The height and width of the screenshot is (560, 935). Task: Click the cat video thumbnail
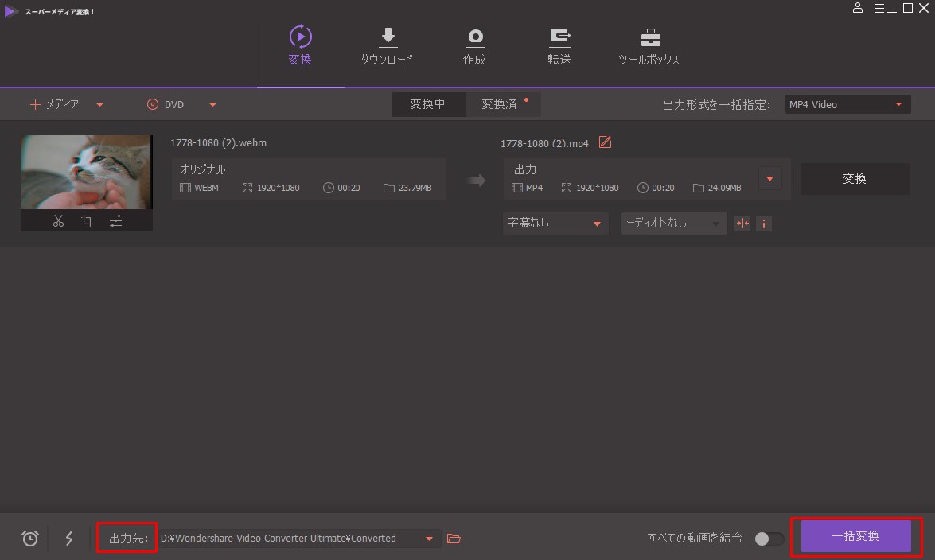pos(87,172)
